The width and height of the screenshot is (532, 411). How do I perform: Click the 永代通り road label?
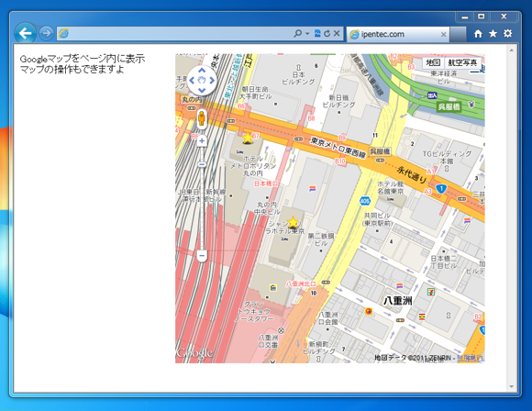pyautogui.click(x=412, y=174)
